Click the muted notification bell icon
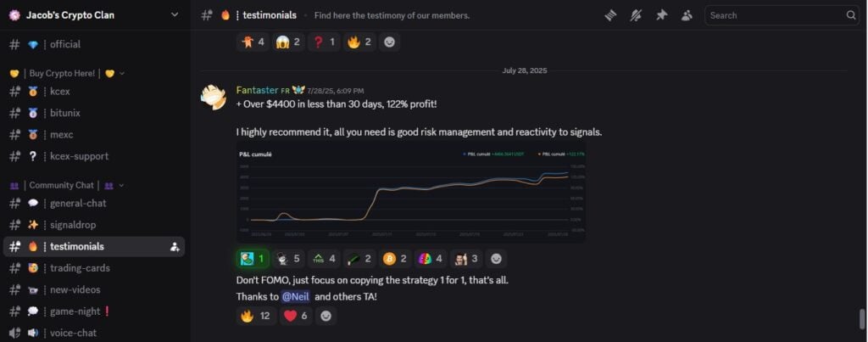 [x=635, y=15]
